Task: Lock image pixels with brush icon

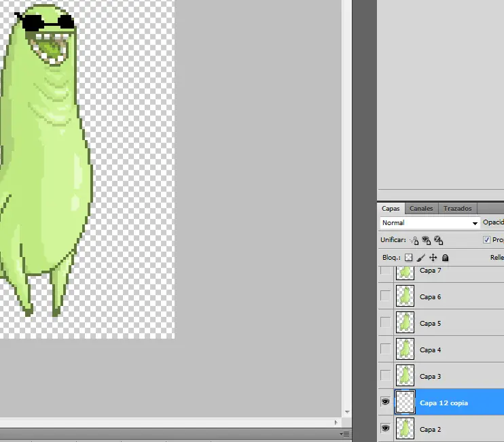Action: click(420, 258)
